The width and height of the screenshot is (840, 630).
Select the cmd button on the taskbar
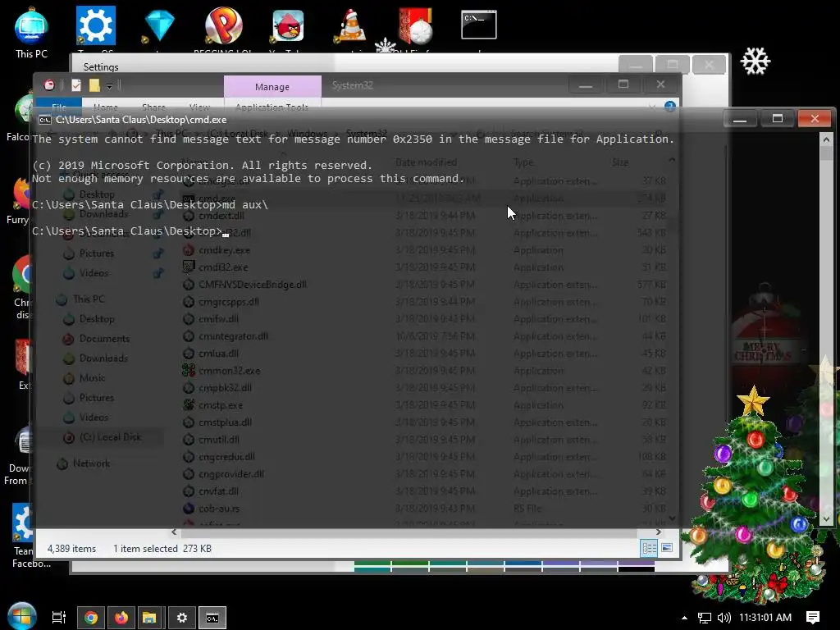point(212,618)
